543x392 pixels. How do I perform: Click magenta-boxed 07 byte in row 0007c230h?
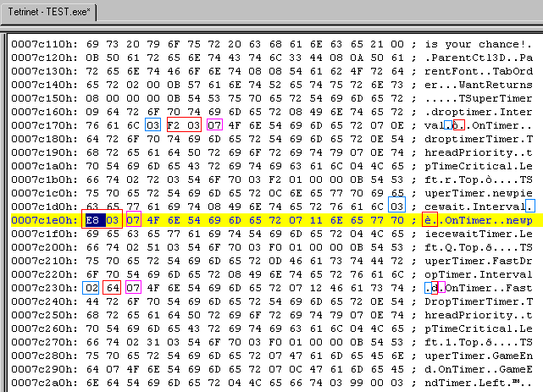click(132, 288)
